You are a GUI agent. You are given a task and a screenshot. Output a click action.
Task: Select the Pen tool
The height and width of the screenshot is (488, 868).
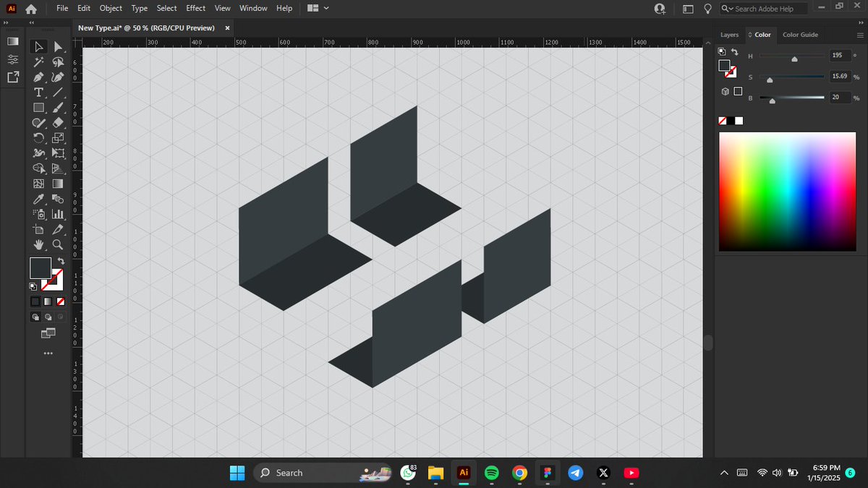39,77
